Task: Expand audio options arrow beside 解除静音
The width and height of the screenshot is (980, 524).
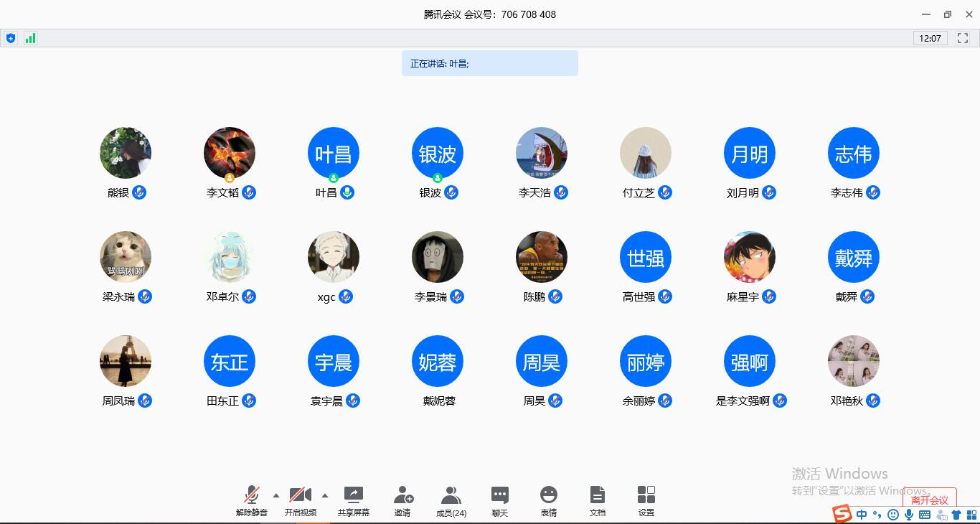Action: [276, 495]
